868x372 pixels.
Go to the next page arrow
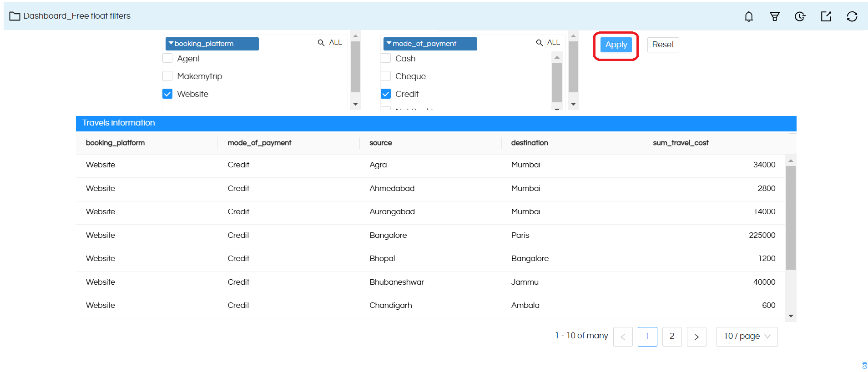[696, 337]
